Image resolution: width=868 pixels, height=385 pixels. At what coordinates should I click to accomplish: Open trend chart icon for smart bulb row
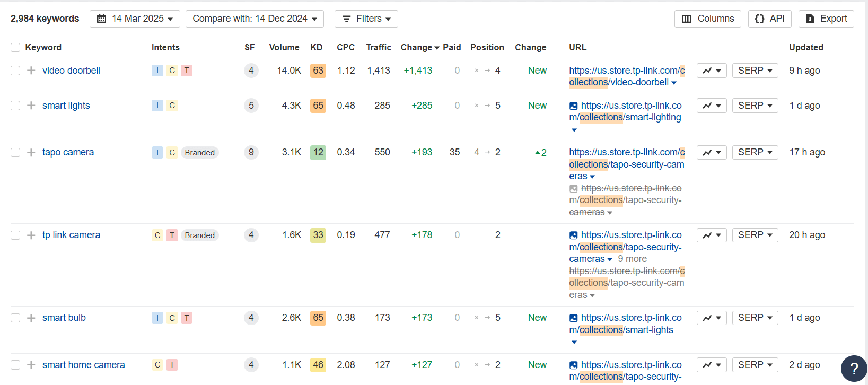pyautogui.click(x=711, y=318)
